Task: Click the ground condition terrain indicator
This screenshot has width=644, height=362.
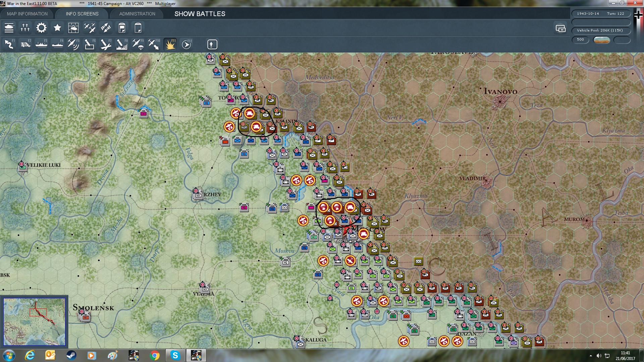Action: click(x=601, y=40)
